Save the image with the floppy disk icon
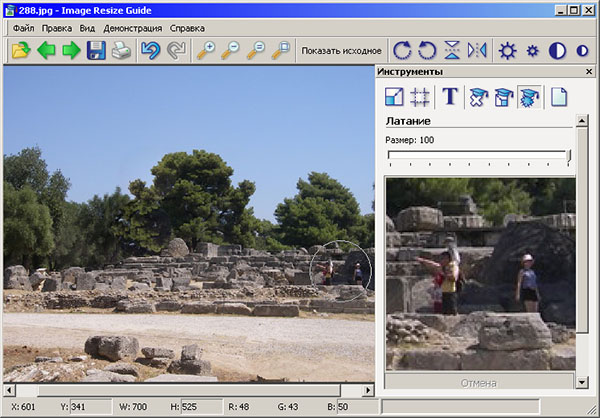This screenshot has height=418, width=600. pos(96,50)
